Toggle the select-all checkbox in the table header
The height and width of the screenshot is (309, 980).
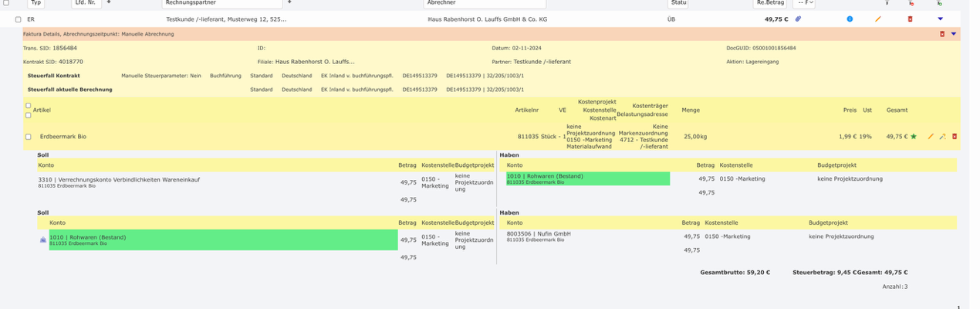7,3
